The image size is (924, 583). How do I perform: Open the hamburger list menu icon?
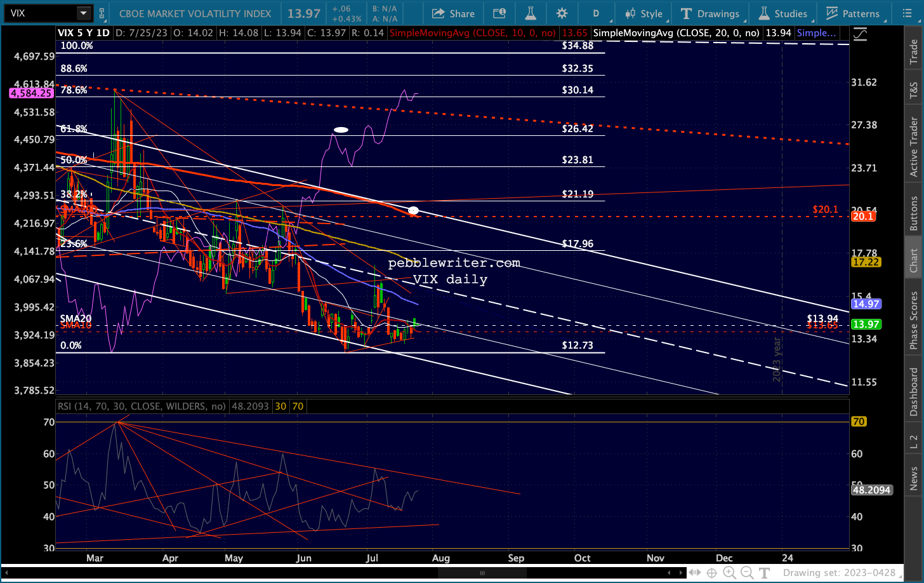[x=907, y=13]
